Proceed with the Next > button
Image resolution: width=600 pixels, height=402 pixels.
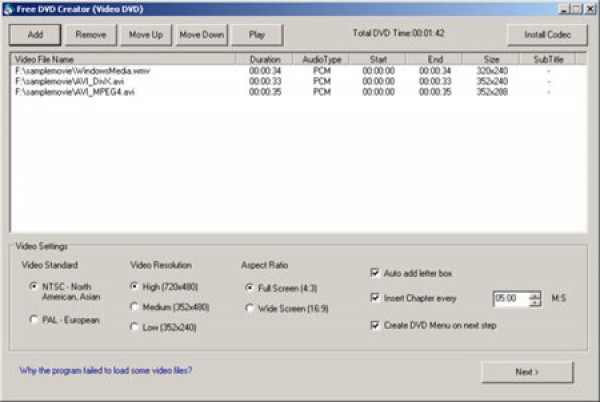(527, 372)
